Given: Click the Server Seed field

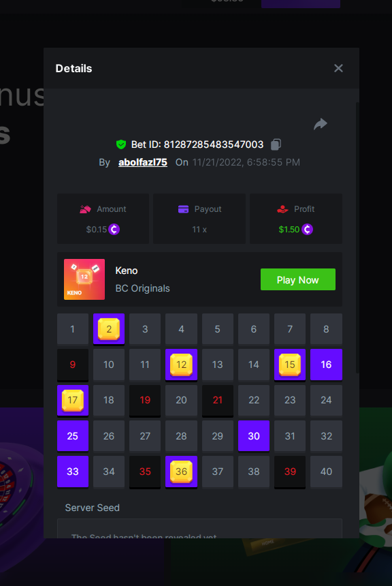Looking at the screenshot, I should [199, 529].
